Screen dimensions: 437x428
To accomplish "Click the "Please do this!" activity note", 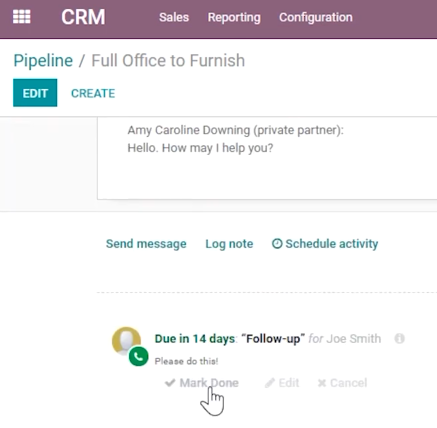I will (186, 361).
